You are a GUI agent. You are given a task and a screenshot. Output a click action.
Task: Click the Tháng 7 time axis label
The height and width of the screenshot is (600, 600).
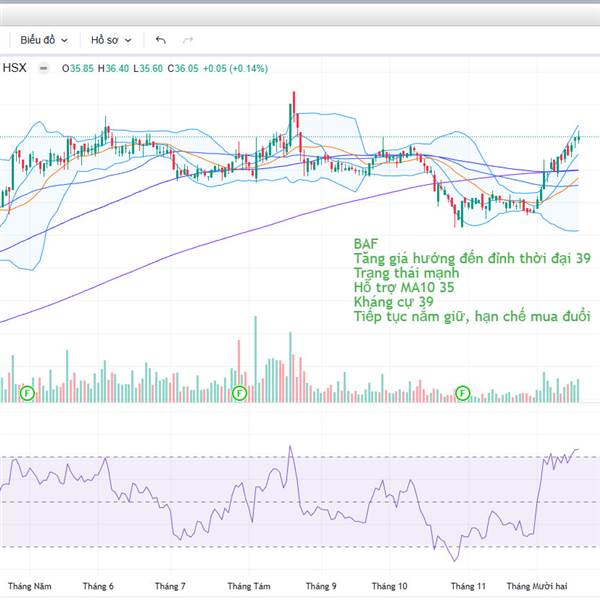[x=170, y=586]
